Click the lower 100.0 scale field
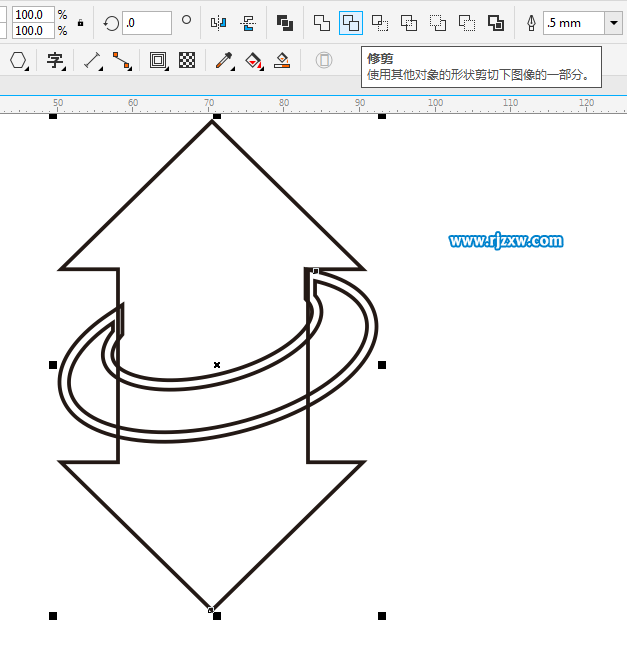 tap(33, 31)
